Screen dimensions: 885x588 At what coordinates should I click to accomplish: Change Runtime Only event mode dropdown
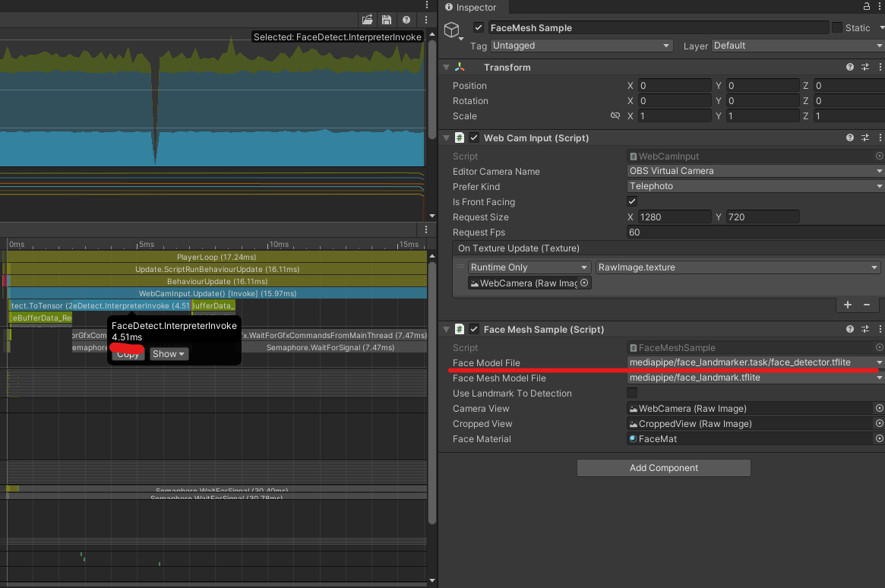coord(529,267)
